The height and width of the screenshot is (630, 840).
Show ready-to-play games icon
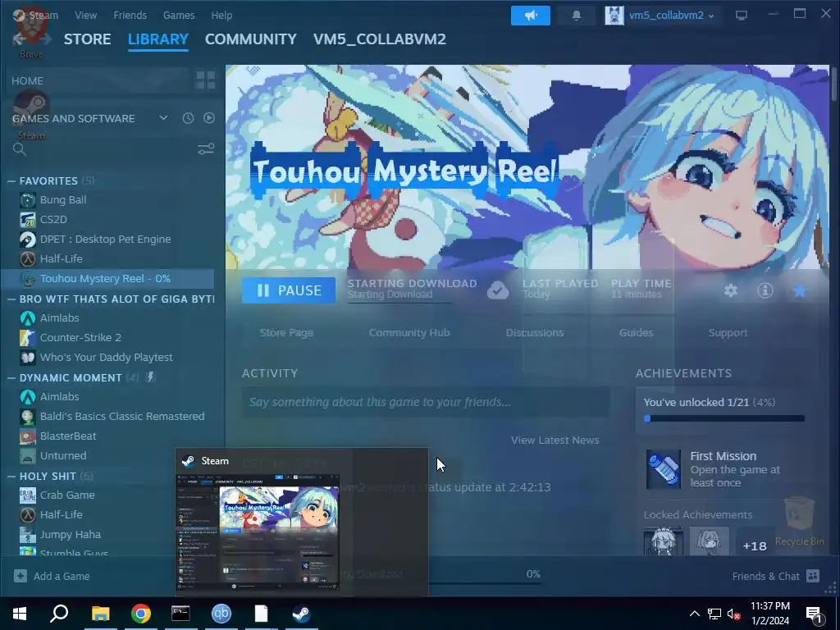tap(209, 118)
